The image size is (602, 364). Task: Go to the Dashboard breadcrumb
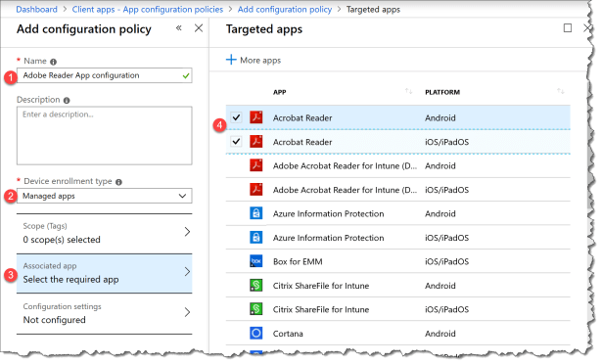pyautogui.click(x=36, y=9)
